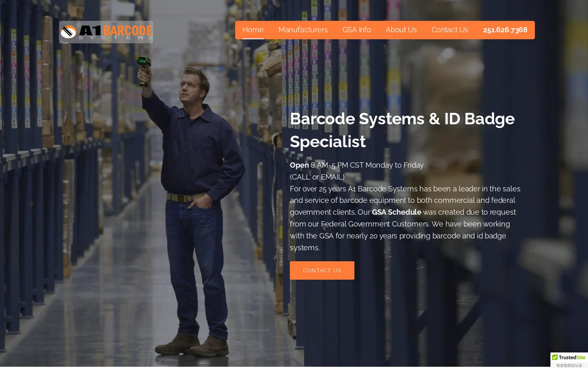
Task: Open the TrustedSite certification badge
Action: click(x=569, y=360)
